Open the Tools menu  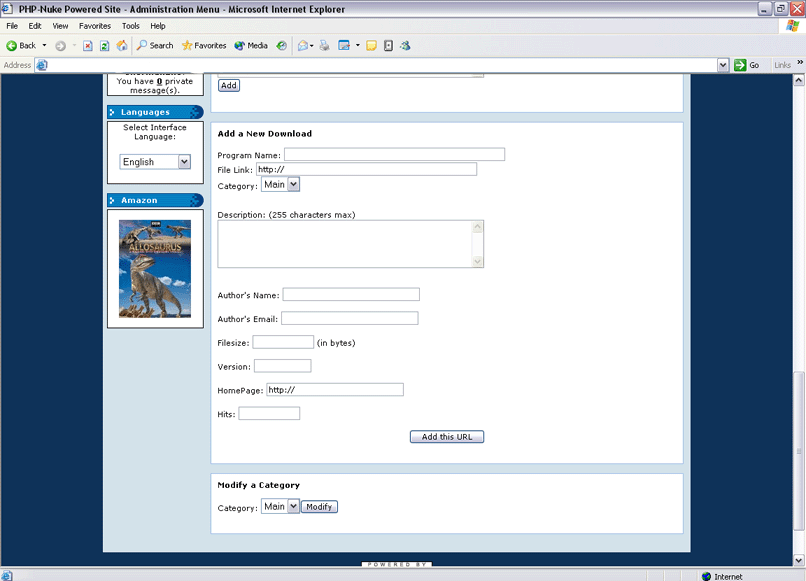point(131,26)
